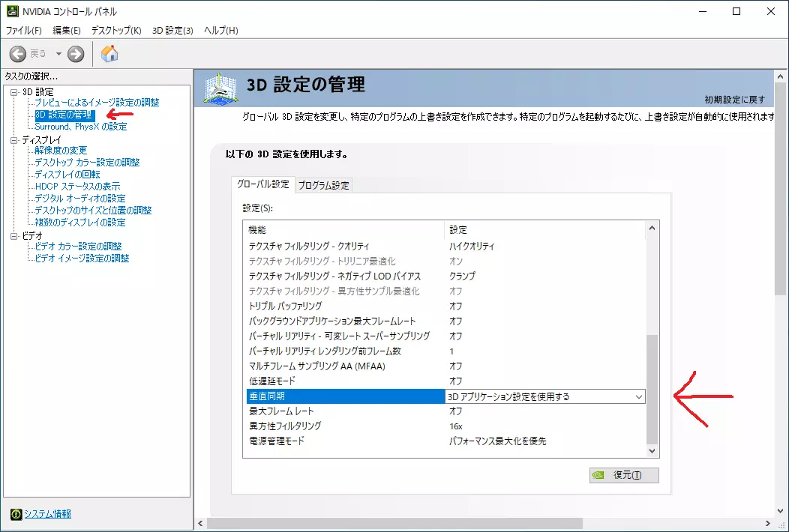Click the Forward arrow toolbar icon
Image resolution: width=789 pixels, height=532 pixels.
pyautogui.click(x=76, y=54)
